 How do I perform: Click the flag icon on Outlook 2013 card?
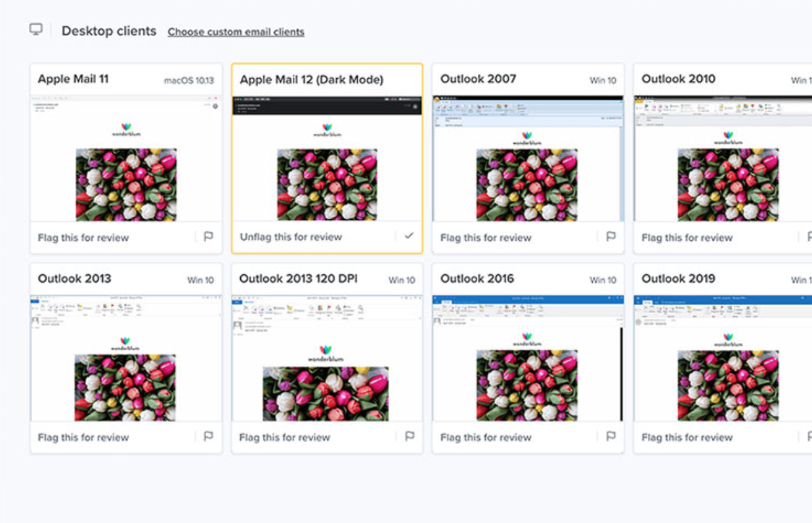tap(208, 435)
